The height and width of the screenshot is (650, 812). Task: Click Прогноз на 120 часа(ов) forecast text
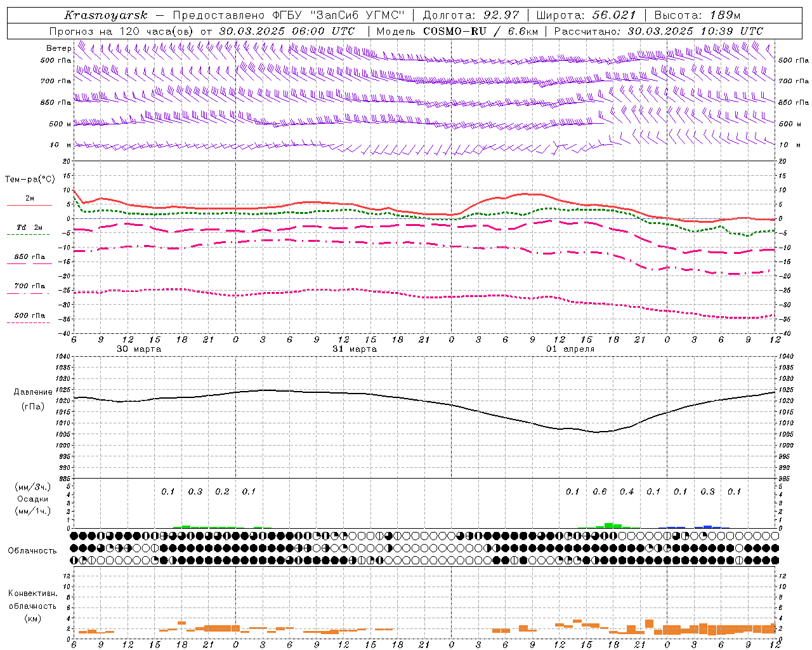click(x=123, y=31)
